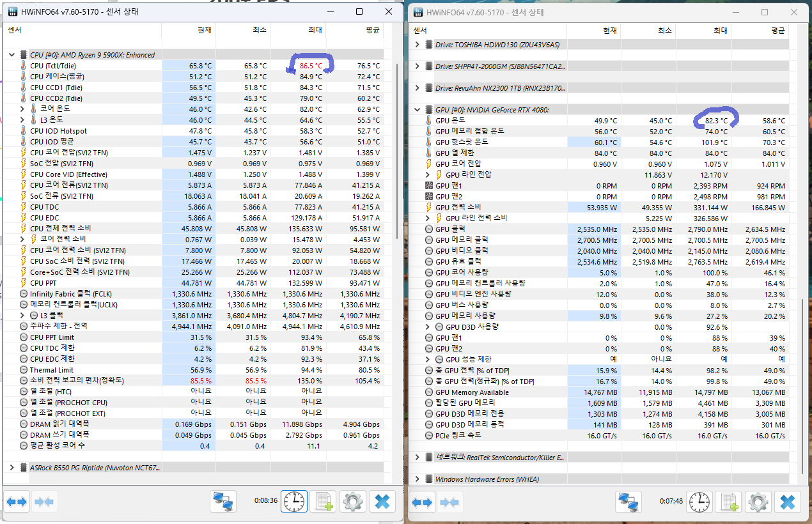Expand layout arrows in right GPU window
This screenshot has height=524, width=812.
422,503
